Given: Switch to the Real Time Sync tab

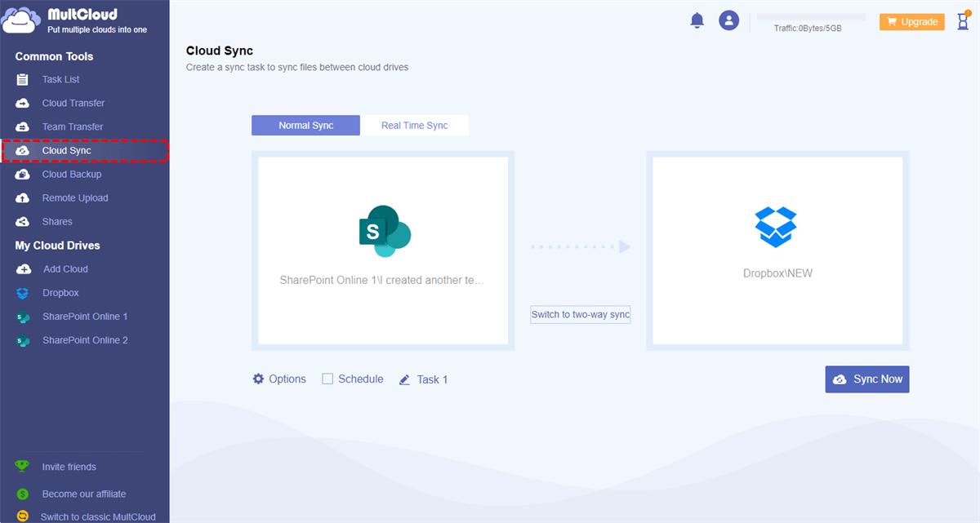Looking at the screenshot, I should (414, 126).
